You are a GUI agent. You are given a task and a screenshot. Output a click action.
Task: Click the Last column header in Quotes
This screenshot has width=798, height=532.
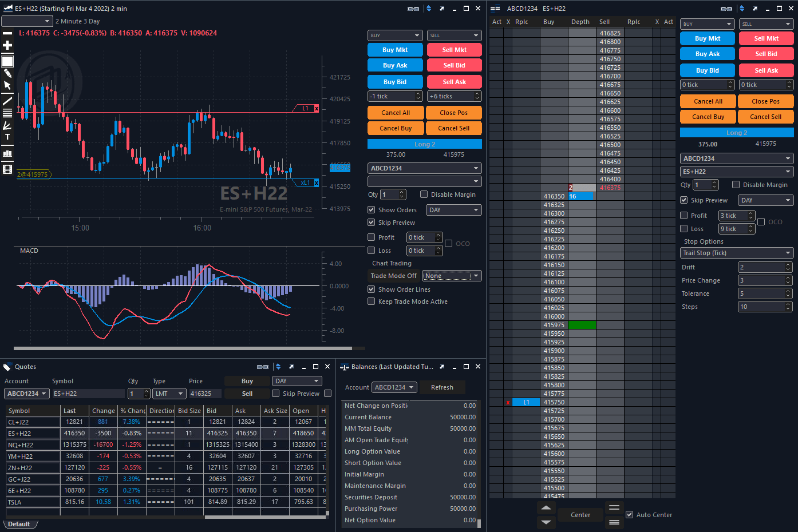coord(75,411)
